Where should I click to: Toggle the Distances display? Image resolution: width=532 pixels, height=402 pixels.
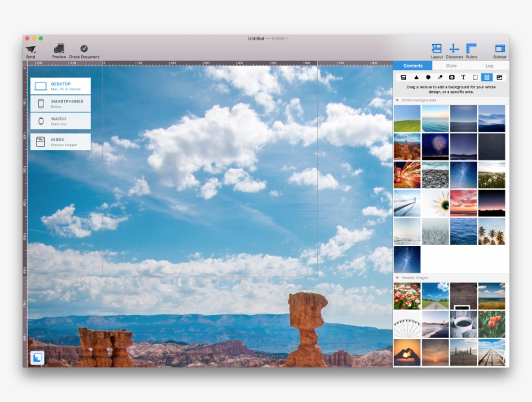454,48
